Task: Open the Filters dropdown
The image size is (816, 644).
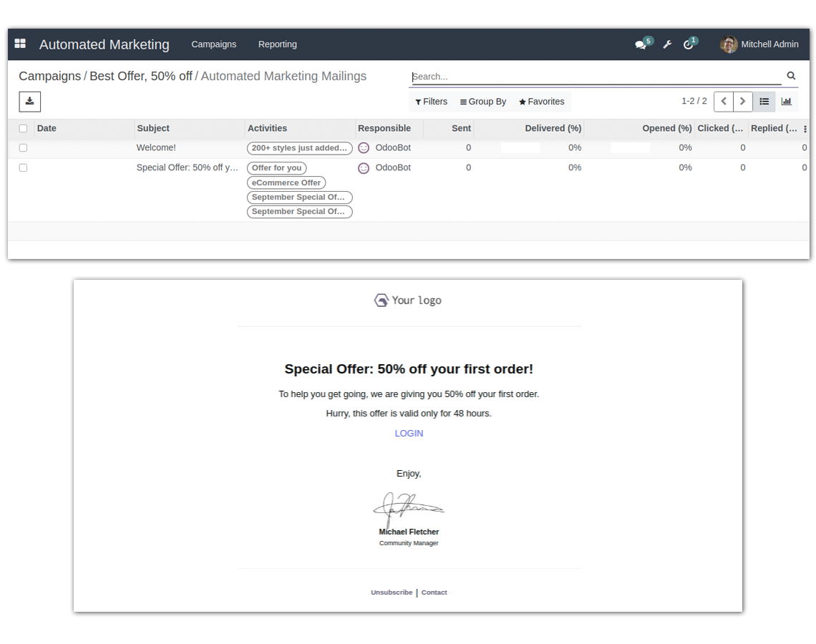Action: (431, 102)
